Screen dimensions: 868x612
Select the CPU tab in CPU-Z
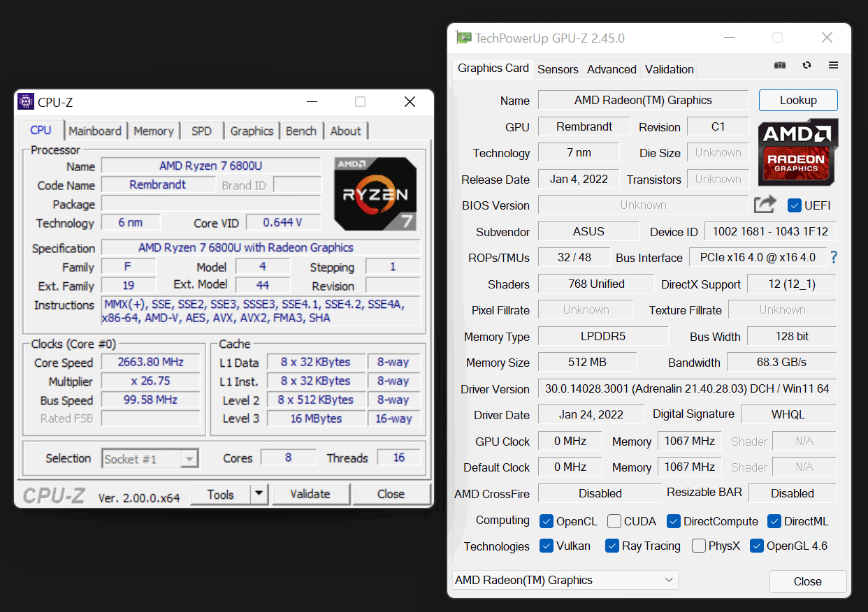(x=41, y=130)
